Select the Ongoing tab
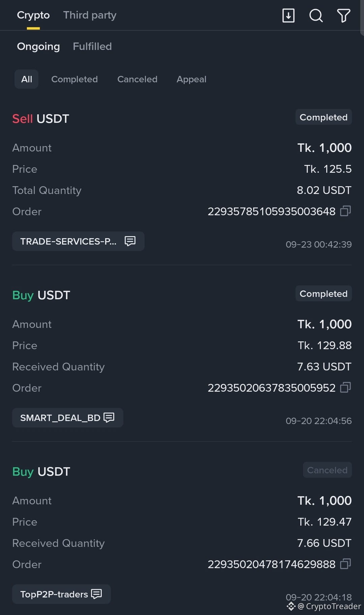Image resolution: width=364 pixels, height=615 pixels. coord(38,46)
